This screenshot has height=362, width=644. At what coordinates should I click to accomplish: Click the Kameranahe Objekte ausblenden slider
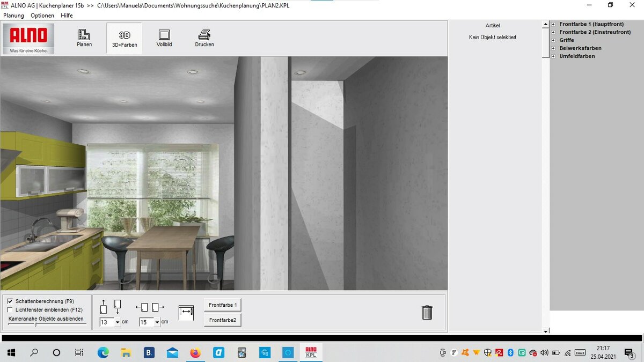click(x=35, y=324)
